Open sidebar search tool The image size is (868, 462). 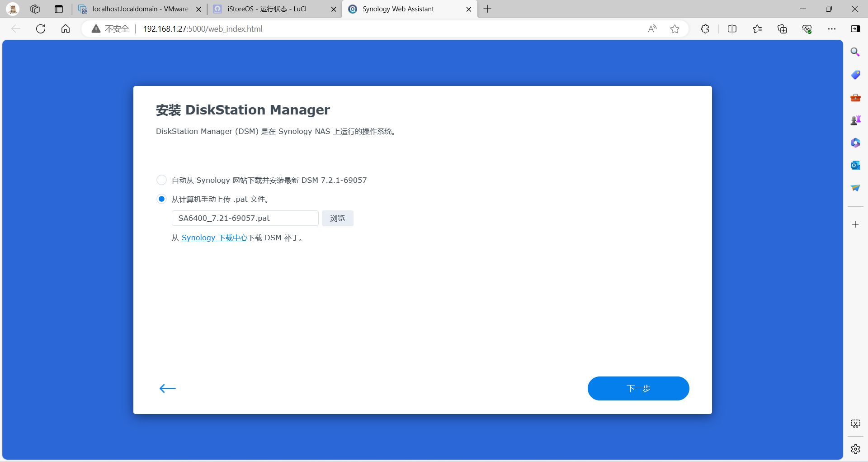tap(855, 52)
